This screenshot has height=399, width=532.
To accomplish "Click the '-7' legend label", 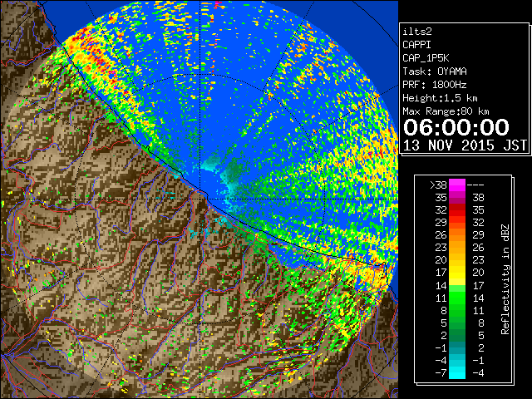I will coord(441,373).
